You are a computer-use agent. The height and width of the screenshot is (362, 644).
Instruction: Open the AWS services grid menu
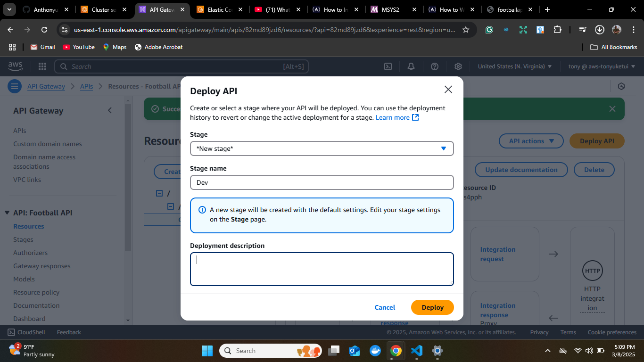tap(42, 66)
